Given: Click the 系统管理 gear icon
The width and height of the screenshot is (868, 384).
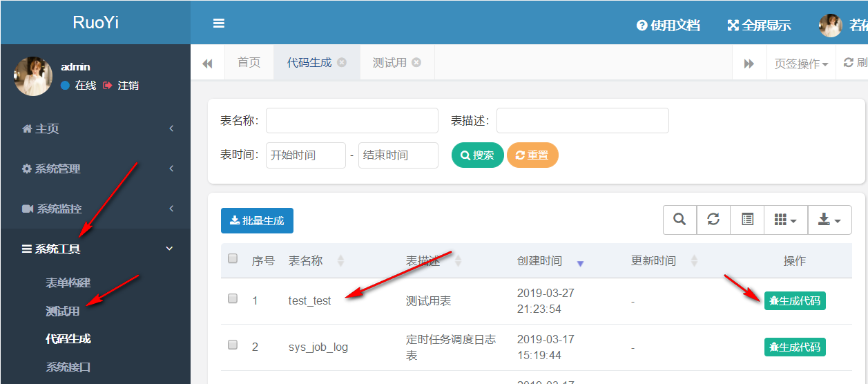Looking at the screenshot, I should [x=27, y=169].
